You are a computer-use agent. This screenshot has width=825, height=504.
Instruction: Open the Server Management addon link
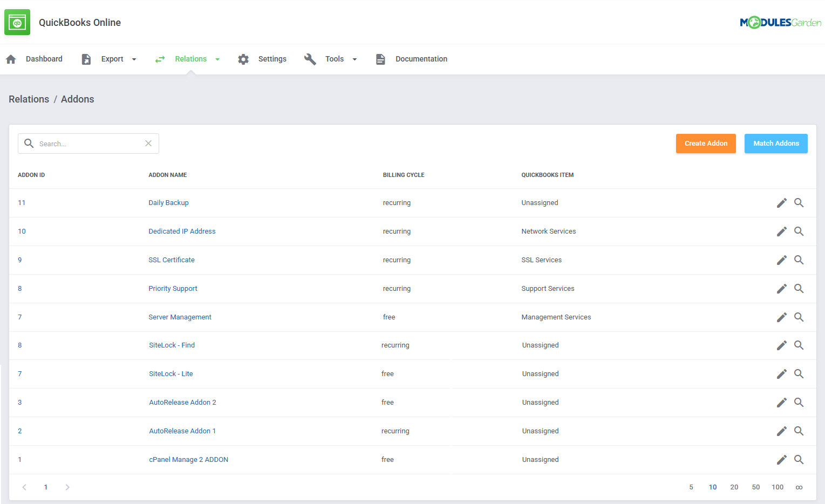[180, 317]
